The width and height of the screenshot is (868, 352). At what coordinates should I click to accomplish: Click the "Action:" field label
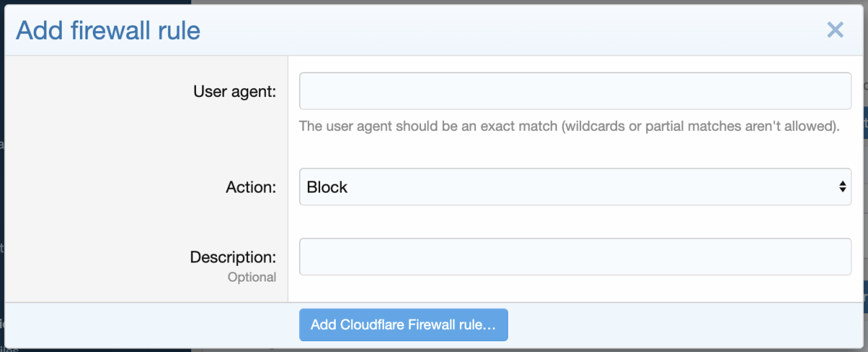251,187
